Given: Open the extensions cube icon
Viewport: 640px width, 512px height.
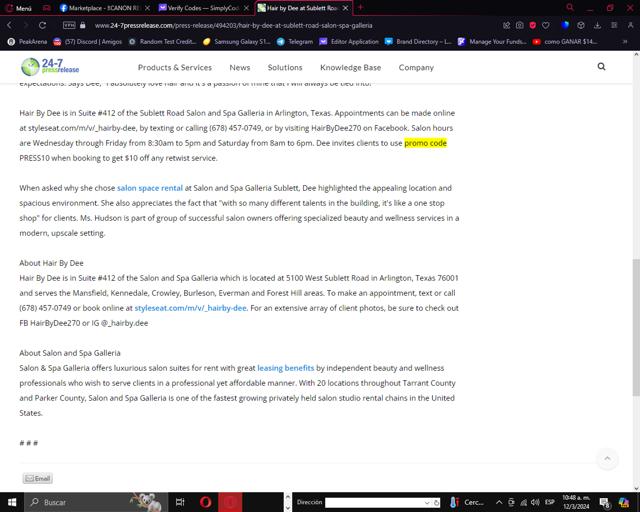Looking at the screenshot, I should coord(581,25).
